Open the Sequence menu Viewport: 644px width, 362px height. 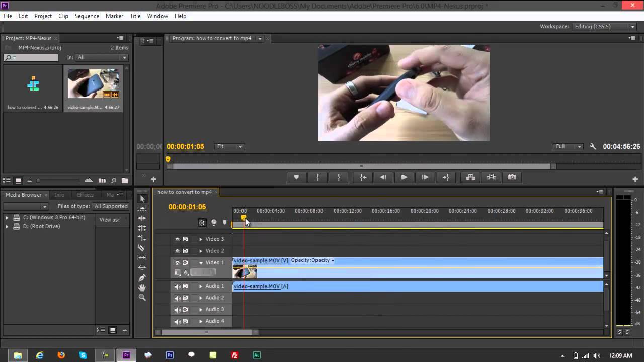coord(87,16)
